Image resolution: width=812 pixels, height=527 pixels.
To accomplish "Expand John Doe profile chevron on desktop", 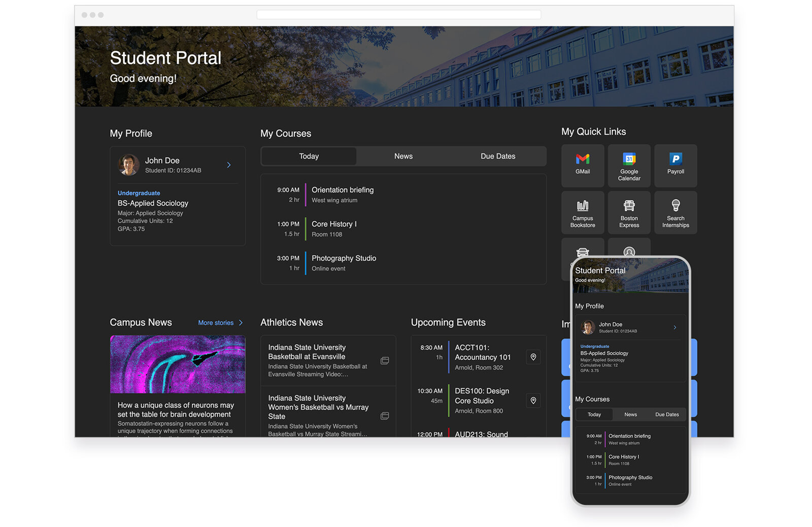I will pos(229,165).
